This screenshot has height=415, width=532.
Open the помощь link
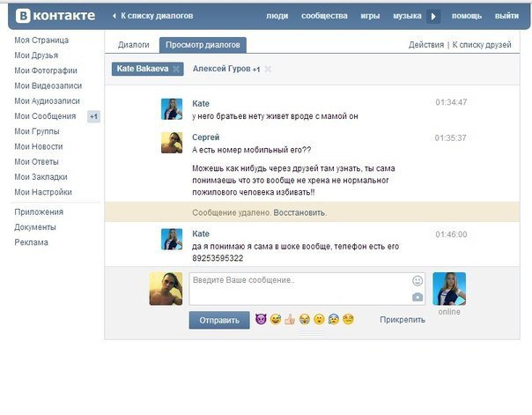coord(467,16)
